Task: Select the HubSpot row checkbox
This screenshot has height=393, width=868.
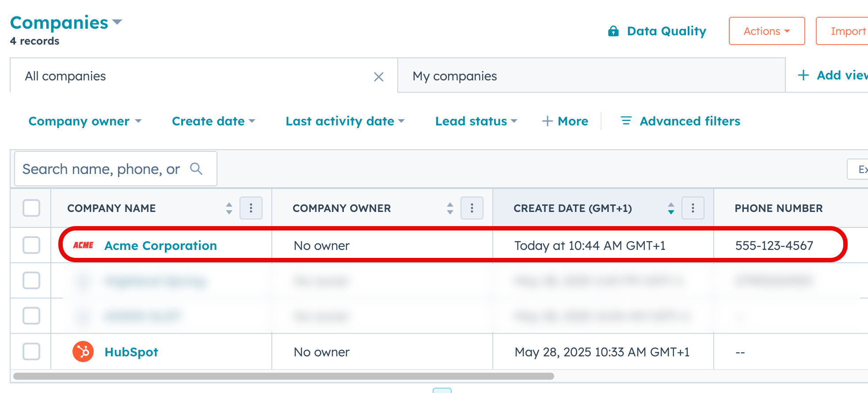Action: coord(31,351)
